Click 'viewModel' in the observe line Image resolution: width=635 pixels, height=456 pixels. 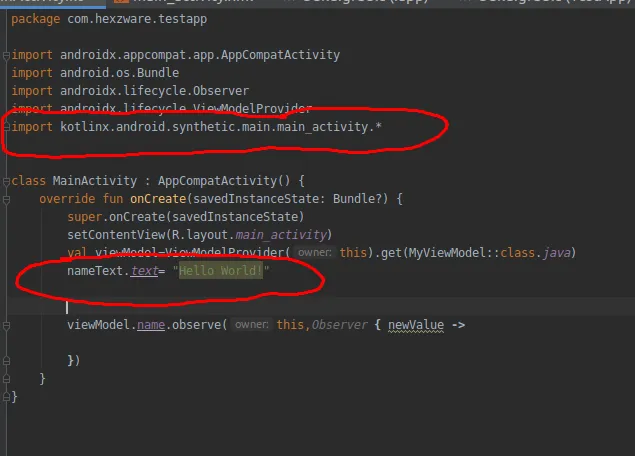(98, 325)
